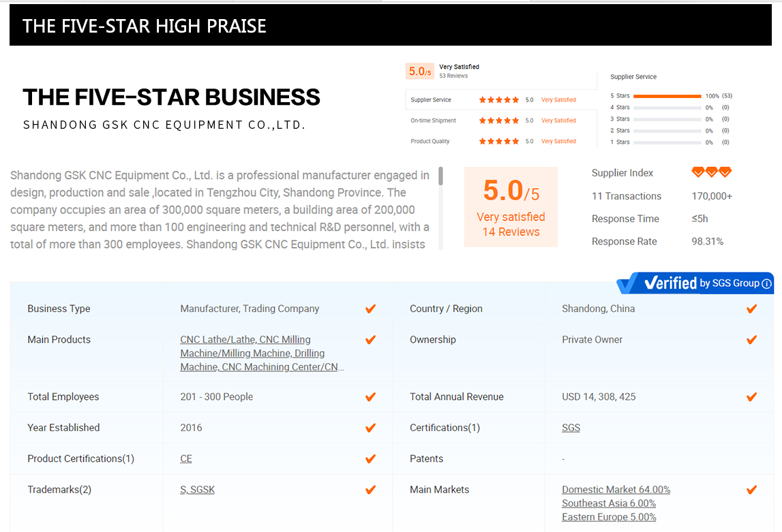Open the SGS certification link
This screenshot has height=532, width=782.
tap(571, 428)
